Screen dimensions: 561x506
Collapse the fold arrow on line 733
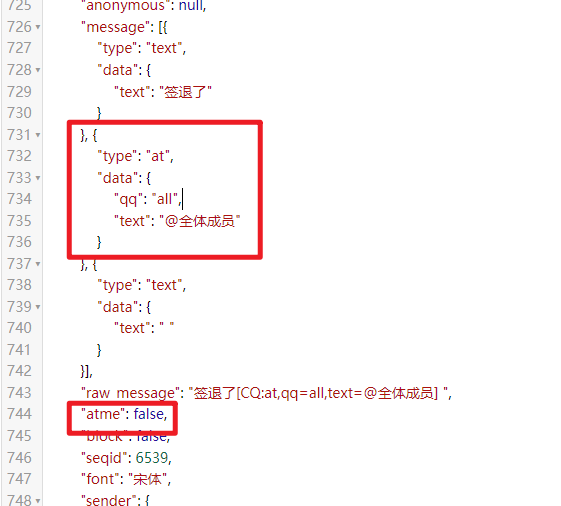point(38,178)
